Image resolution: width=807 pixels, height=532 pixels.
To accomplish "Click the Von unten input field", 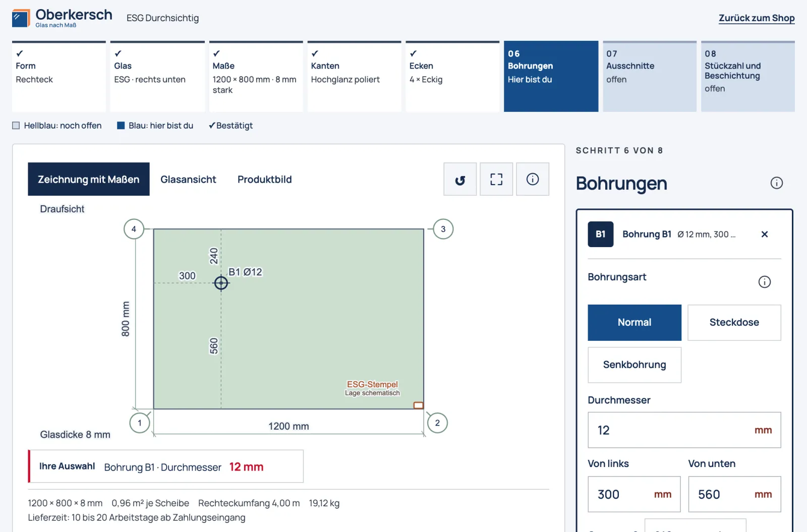I will click(x=734, y=494).
